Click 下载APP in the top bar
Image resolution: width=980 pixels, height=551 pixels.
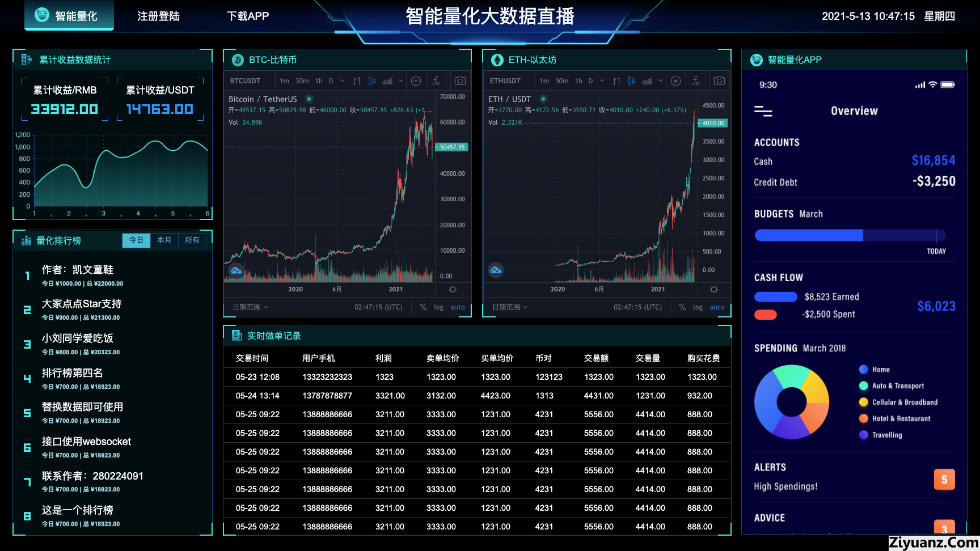pyautogui.click(x=248, y=16)
